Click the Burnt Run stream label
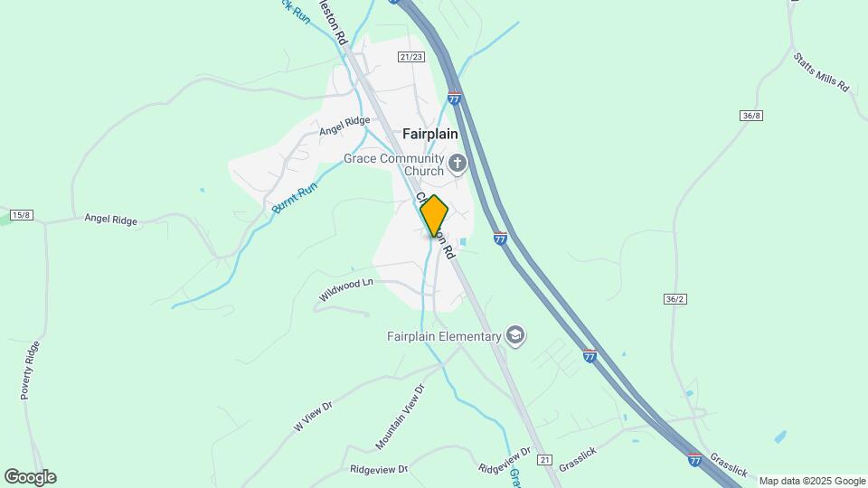Screen dimensions: 868x488 point(295,198)
